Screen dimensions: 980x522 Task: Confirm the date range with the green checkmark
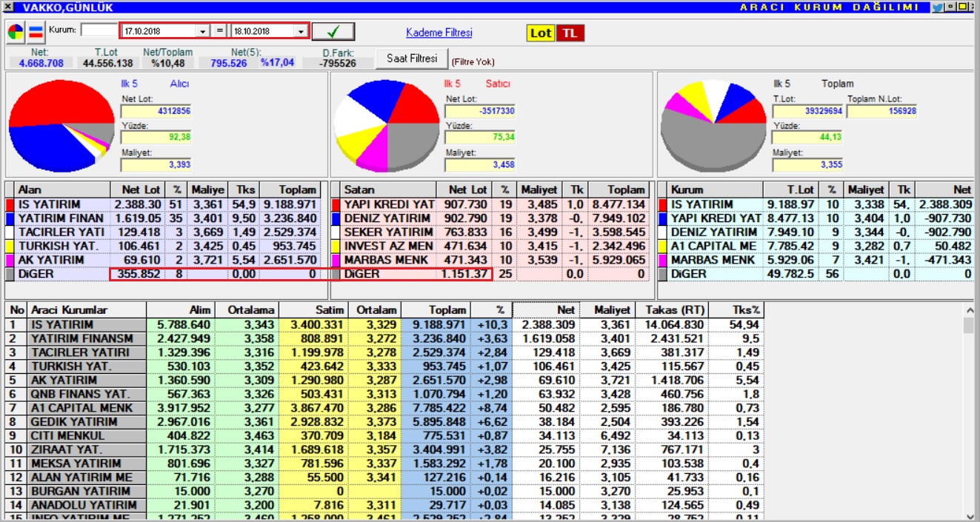click(333, 31)
